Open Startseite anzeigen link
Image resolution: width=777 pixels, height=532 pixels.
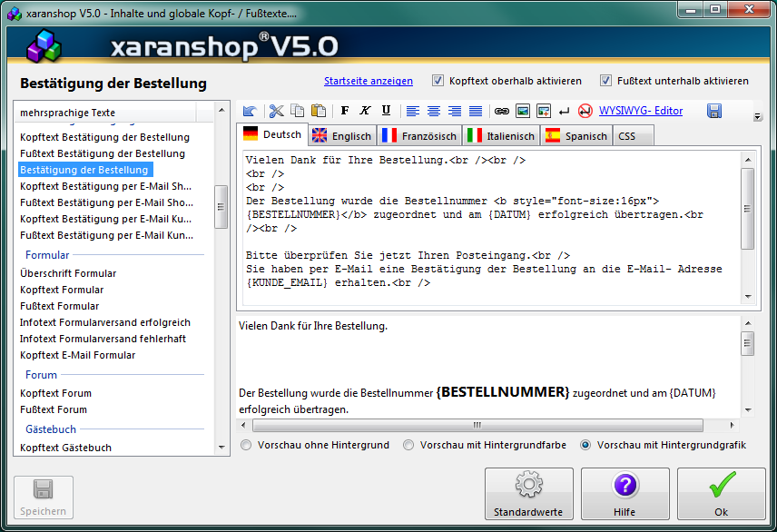(x=369, y=81)
